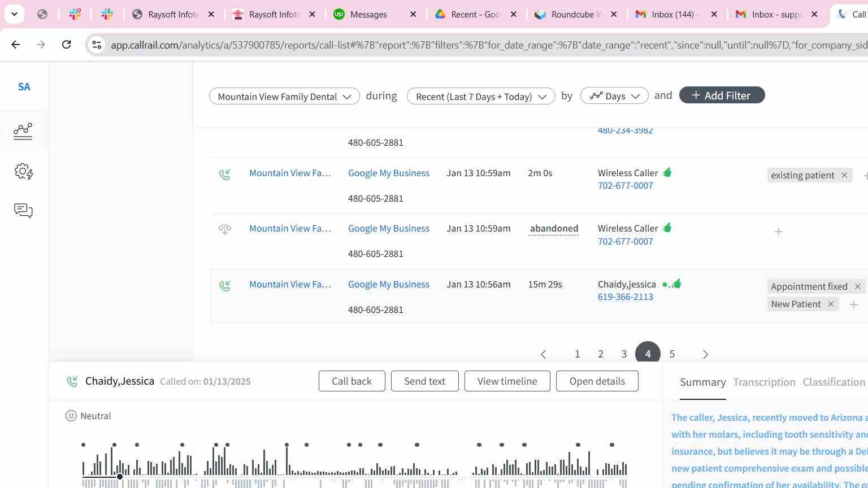Switch to the Inbox - support Gmail tab
Screen dimensions: 868x488
776,14
